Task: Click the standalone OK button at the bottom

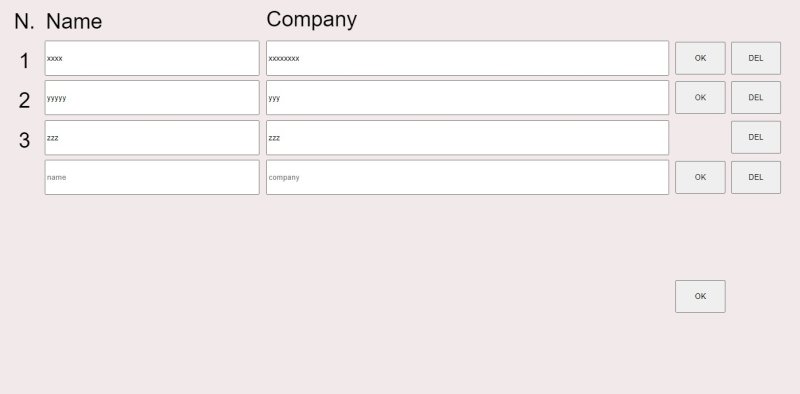Action: coord(701,296)
